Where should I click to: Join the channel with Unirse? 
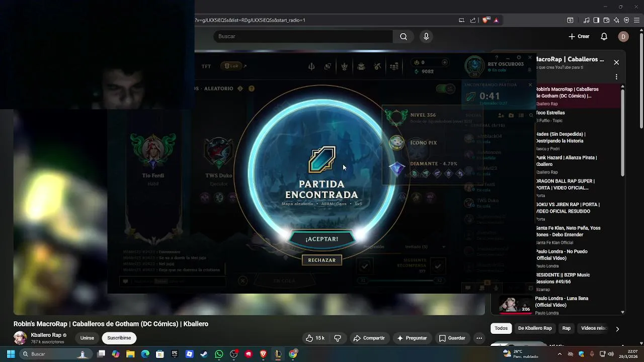[87, 338]
